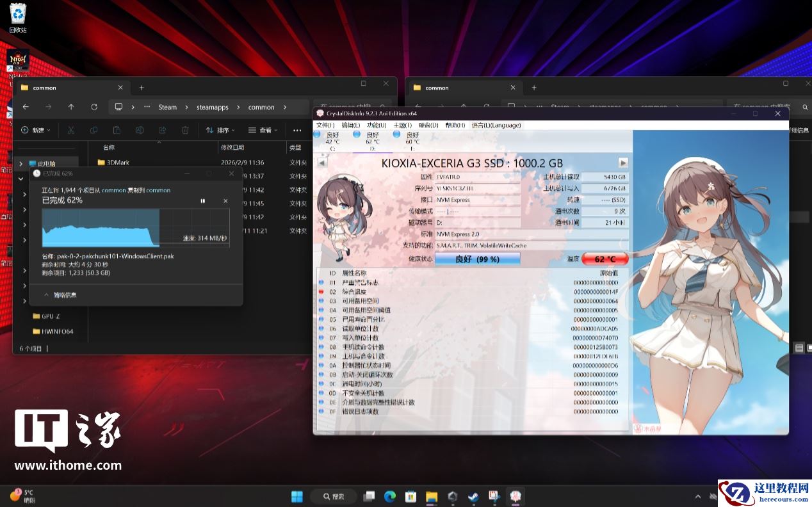This screenshot has height=507, width=812.
Task: Go up one folder level with up arrow
Action: [x=71, y=107]
